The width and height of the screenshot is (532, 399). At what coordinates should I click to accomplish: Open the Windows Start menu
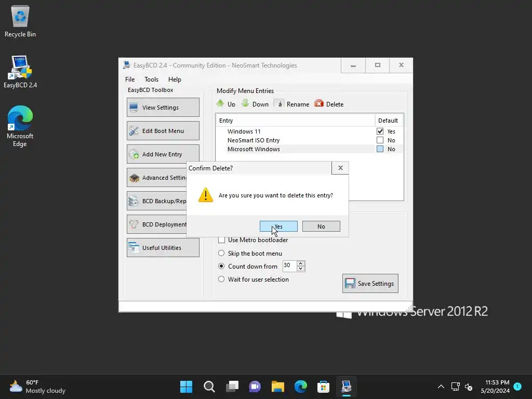click(187, 387)
